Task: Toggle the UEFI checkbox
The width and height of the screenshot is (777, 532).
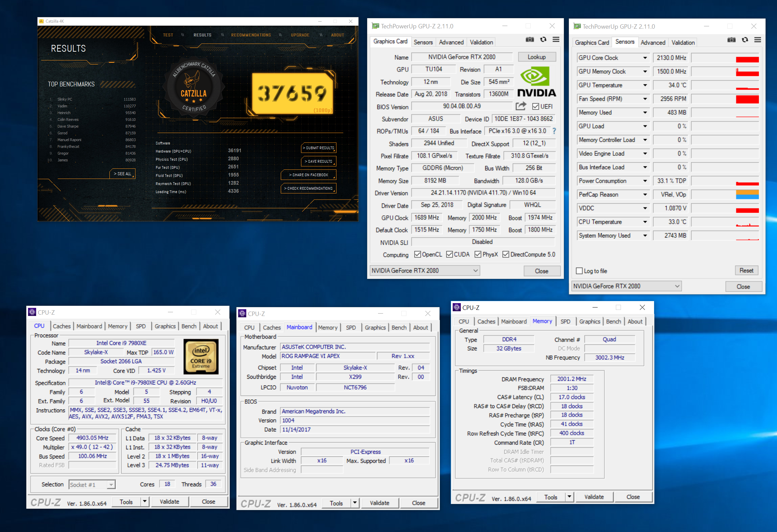Action: pos(535,106)
